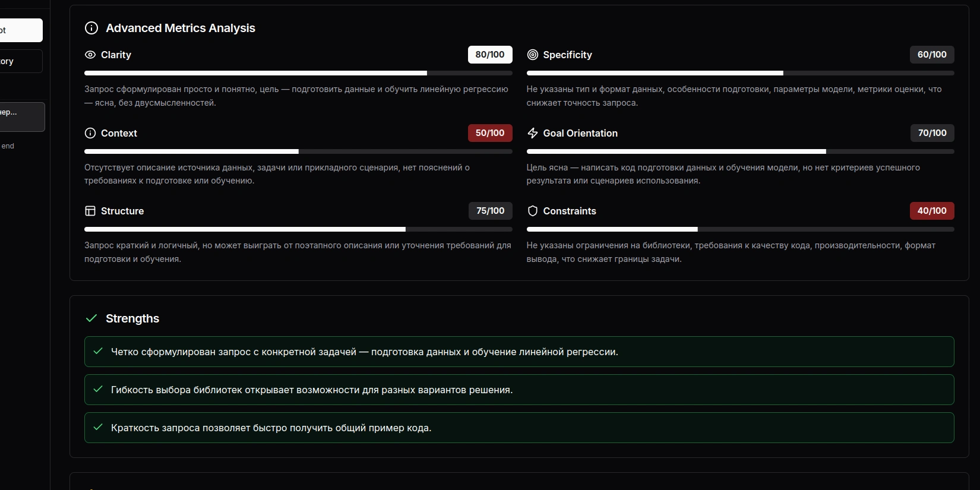The height and width of the screenshot is (490, 980).
Task: Click the 'Constraints' metric label
Action: tap(570, 211)
